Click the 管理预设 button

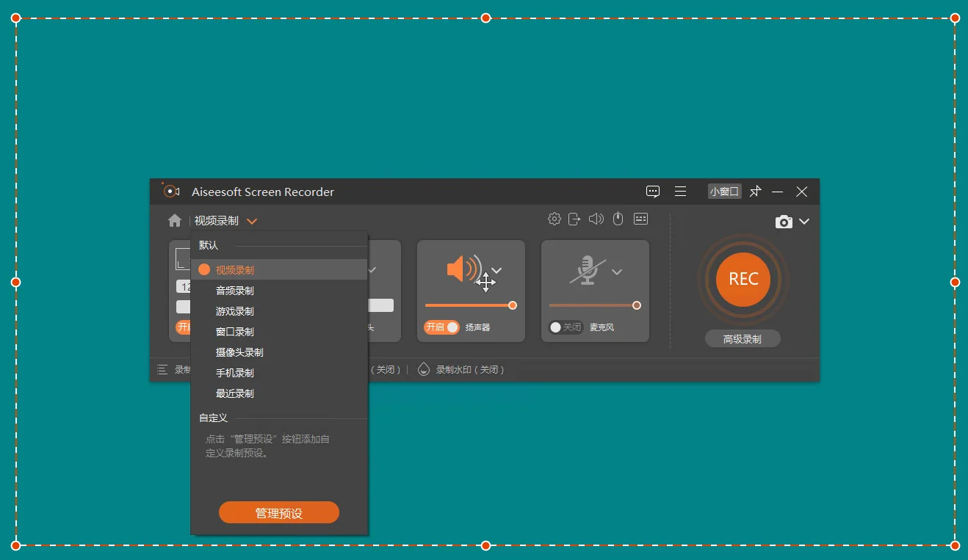(x=278, y=512)
